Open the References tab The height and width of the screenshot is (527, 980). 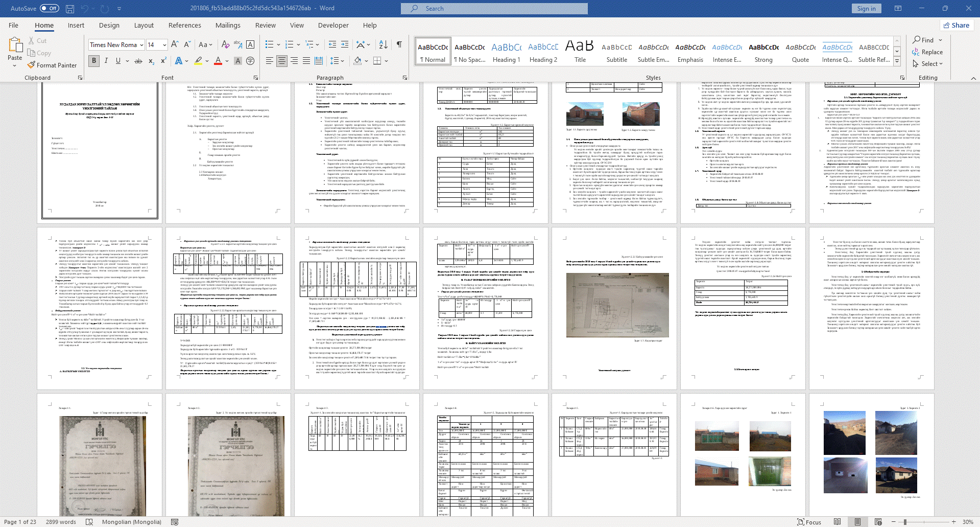(184, 25)
